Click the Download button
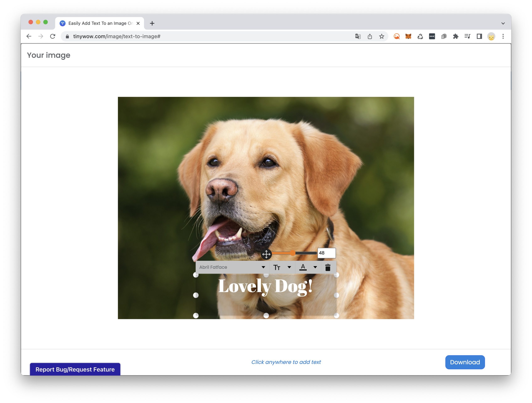This screenshot has width=532, height=403. (x=465, y=362)
